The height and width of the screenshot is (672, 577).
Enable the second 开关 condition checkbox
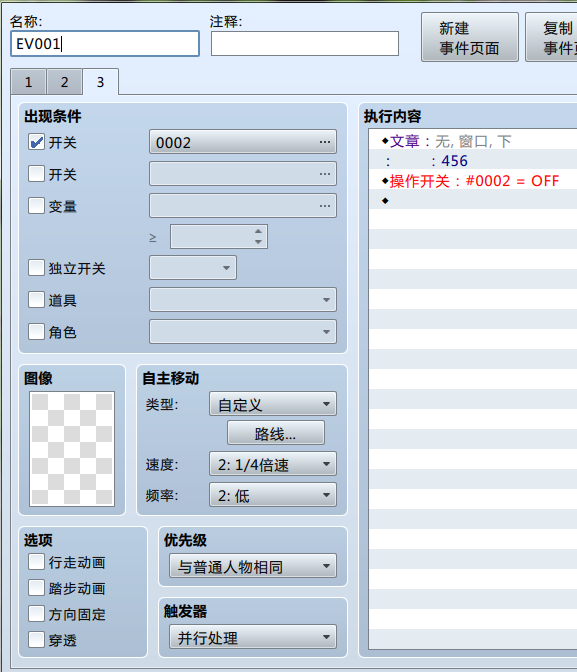[36, 174]
